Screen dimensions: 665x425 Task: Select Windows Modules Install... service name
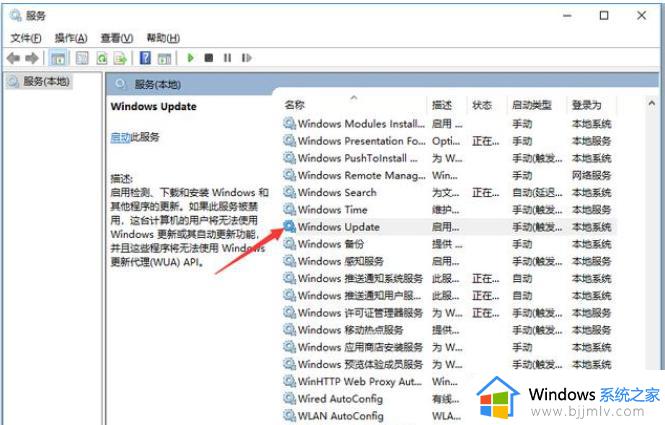[x=361, y=124]
